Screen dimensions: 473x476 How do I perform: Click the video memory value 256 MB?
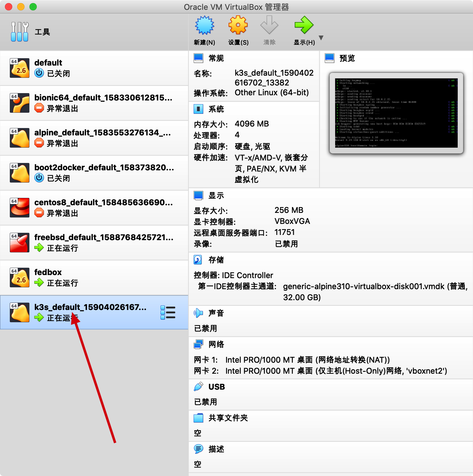pyautogui.click(x=289, y=210)
